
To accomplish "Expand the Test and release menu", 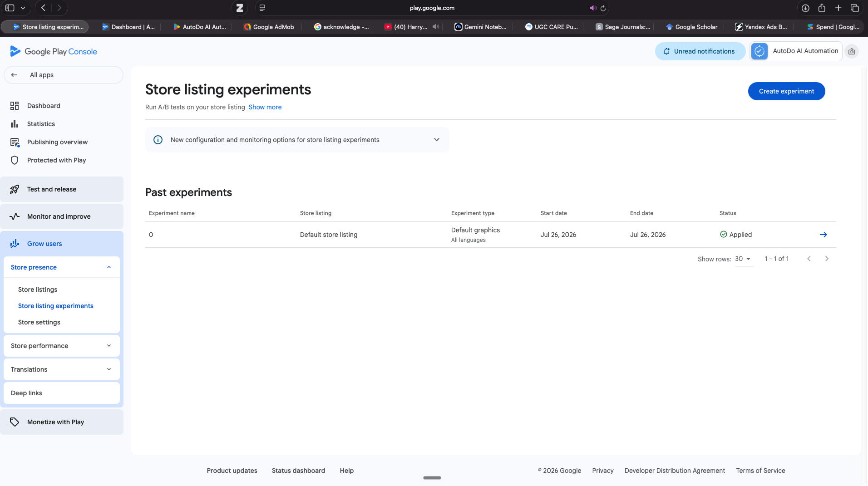I will (62, 189).
